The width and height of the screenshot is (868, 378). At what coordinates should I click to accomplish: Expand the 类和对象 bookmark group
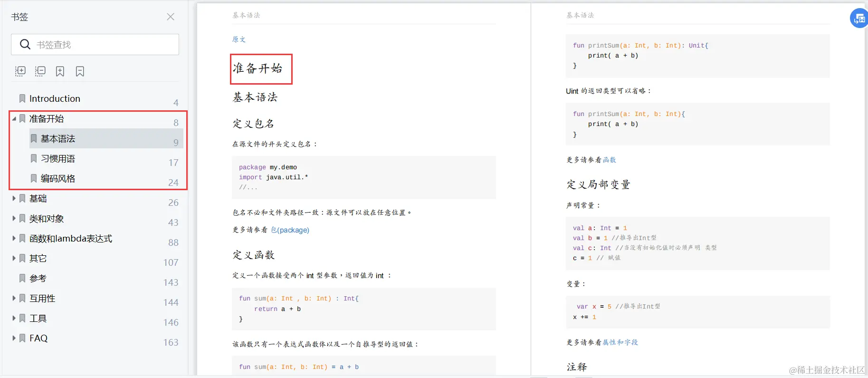[14, 218]
